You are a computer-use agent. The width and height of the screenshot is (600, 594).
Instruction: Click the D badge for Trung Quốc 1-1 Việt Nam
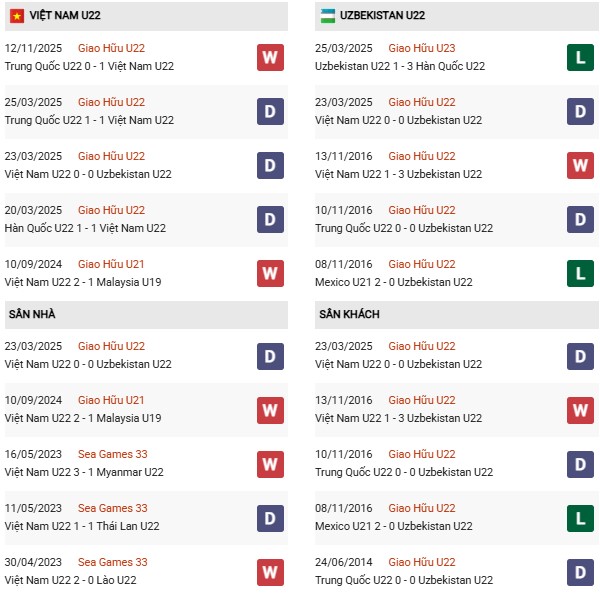270,111
